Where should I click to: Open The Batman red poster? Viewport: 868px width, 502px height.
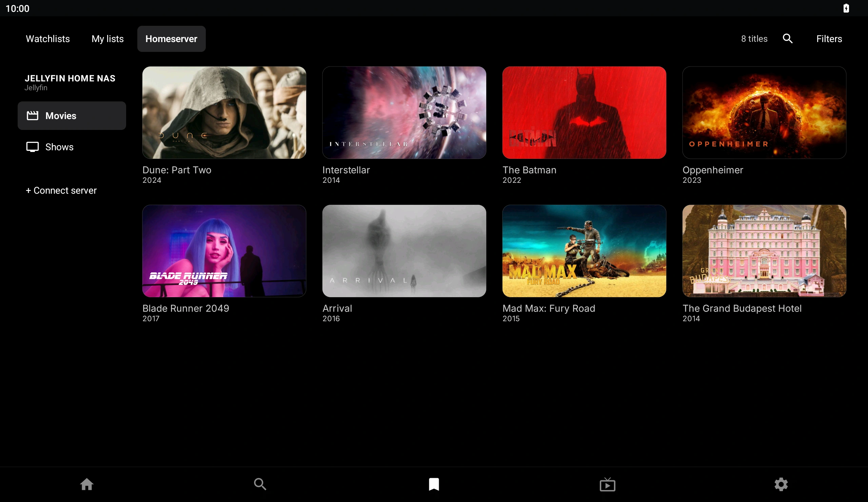click(x=584, y=112)
